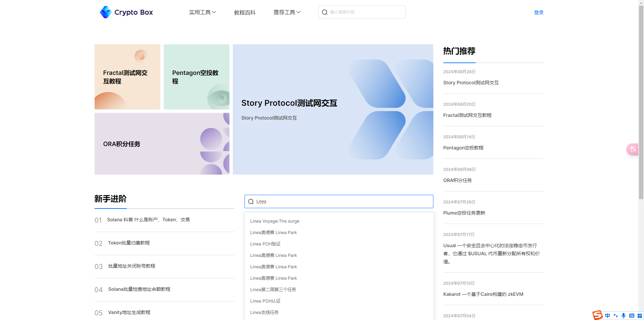Image resolution: width=644 pixels, height=320 pixels.
Task: Click the magnifier icon in header search
Action: (324, 12)
